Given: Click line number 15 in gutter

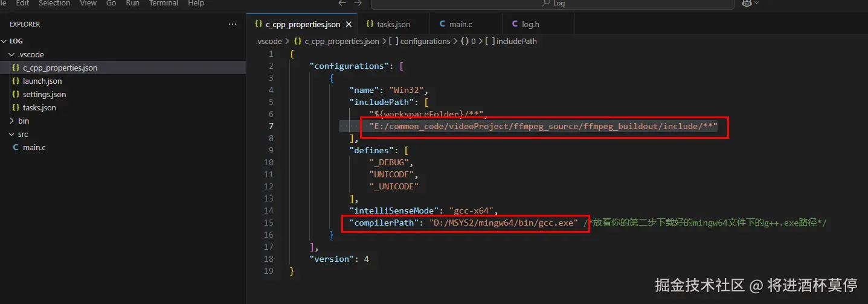Looking at the screenshot, I should click(269, 223).
